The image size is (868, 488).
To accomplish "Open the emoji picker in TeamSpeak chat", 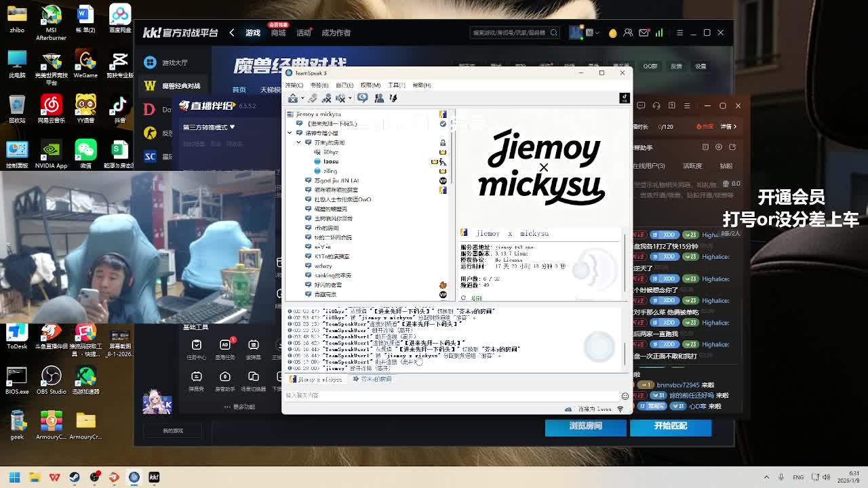I will [x=625, y=396].
